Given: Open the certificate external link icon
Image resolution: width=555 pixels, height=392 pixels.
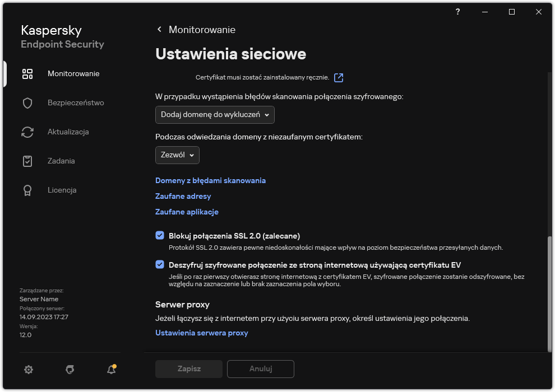Looking at the screenshot, I should [339, 78].
